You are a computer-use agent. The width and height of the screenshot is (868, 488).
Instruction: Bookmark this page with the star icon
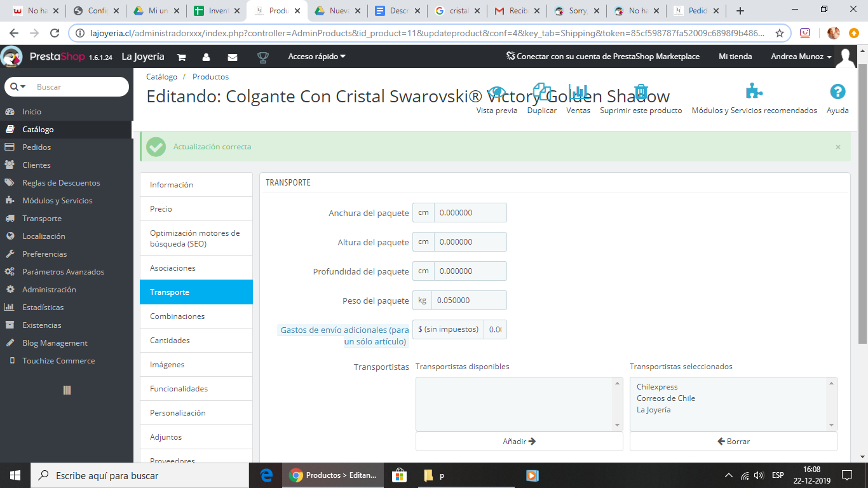pos(780,33)
